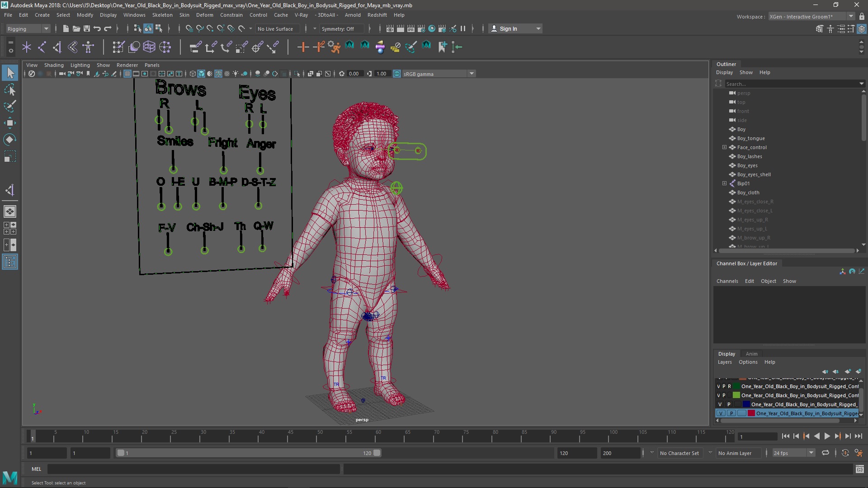Screen dimensions: 868x488
Task: Open the Rigging menu set dropdown
Action: point(28,28)
